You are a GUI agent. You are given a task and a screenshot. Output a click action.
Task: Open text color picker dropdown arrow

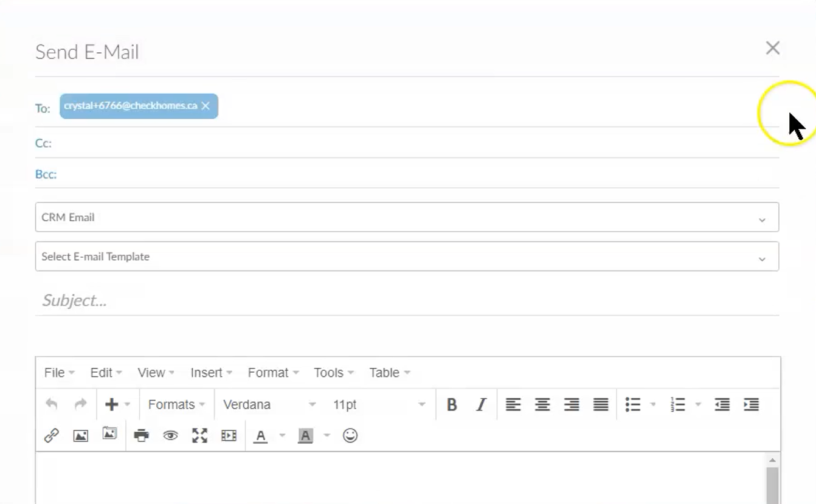click(282, 435)
